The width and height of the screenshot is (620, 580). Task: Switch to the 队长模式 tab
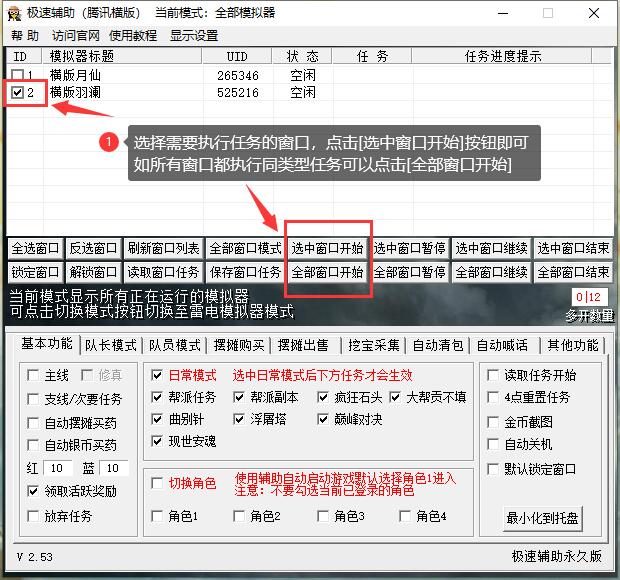(x=110, y=345)
